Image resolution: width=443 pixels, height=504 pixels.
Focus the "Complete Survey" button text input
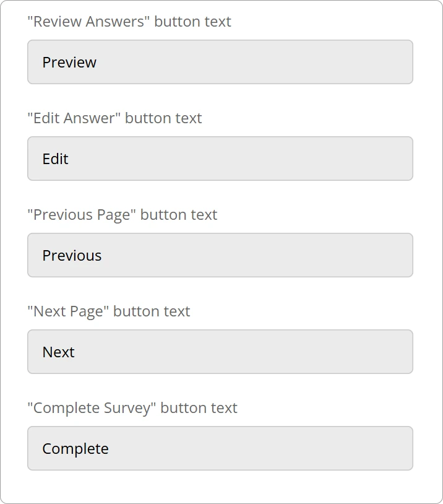pos(220,448)
